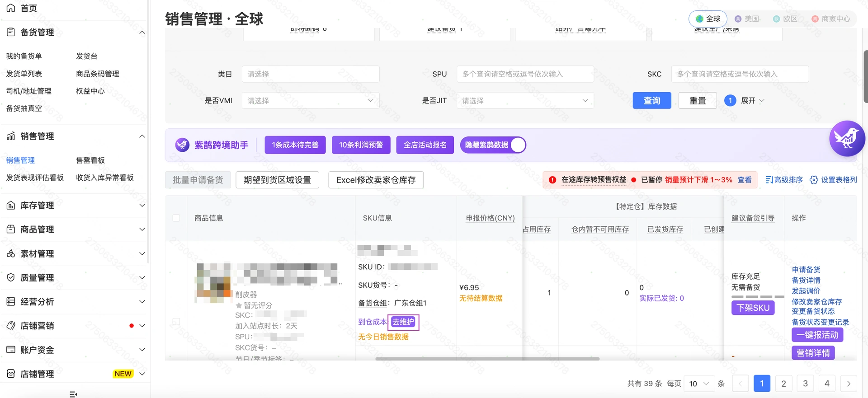The width and height of the screenshot is (868, 398).
Task: Click the 申请备货 operation link
Action: click(806, 270)
